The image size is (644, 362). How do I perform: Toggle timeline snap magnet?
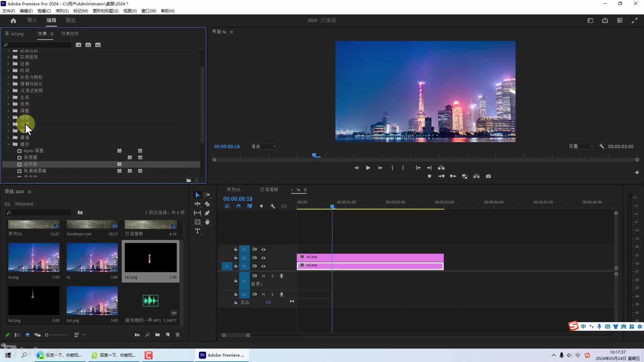click(238, 206)
